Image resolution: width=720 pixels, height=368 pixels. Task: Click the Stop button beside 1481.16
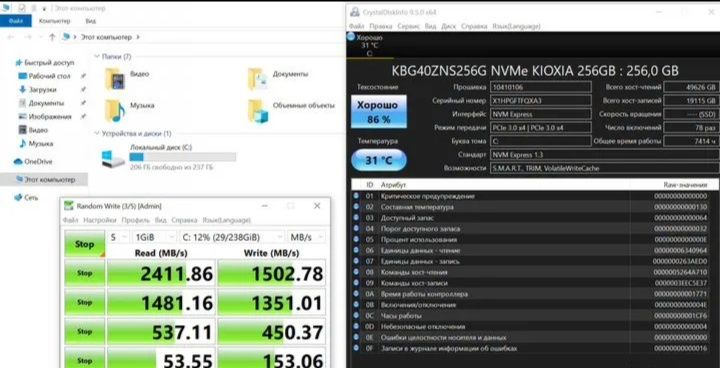click(x=84, y=302)
